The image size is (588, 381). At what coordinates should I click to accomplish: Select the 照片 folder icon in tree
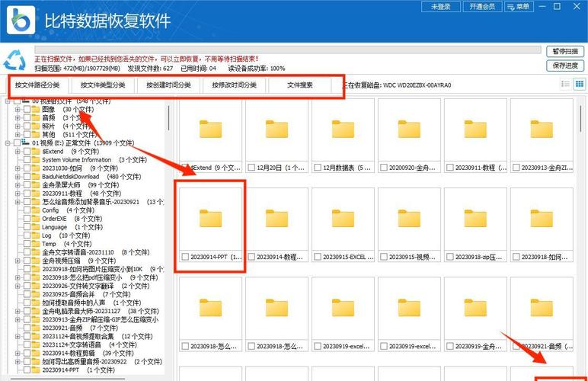pos(36,126)
